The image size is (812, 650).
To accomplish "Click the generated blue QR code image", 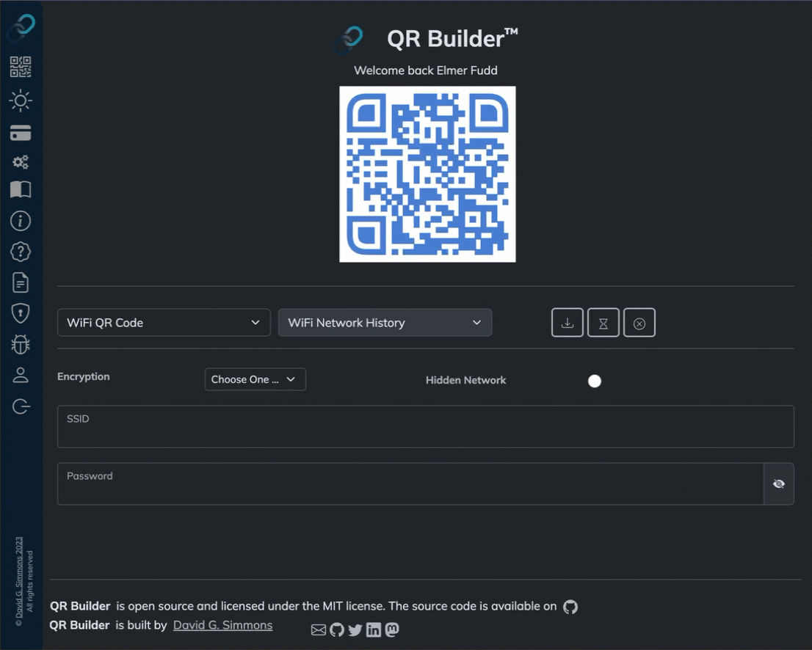I will click(x=427, y=174).
